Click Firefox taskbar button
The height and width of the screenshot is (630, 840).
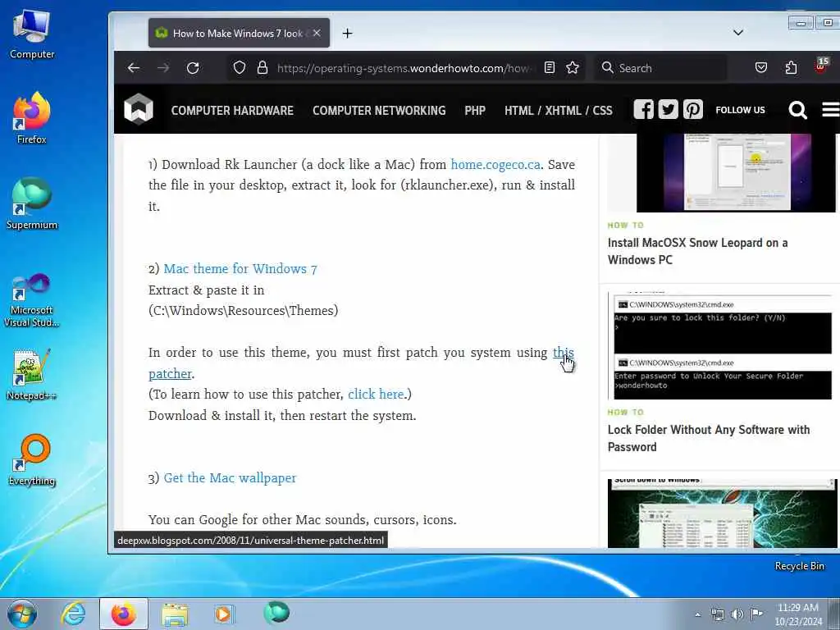[124, 614]
